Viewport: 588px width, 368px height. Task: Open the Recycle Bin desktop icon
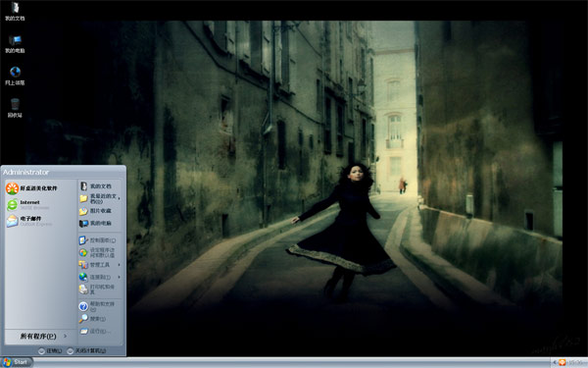pyautogui.click(x=15, y=108)
